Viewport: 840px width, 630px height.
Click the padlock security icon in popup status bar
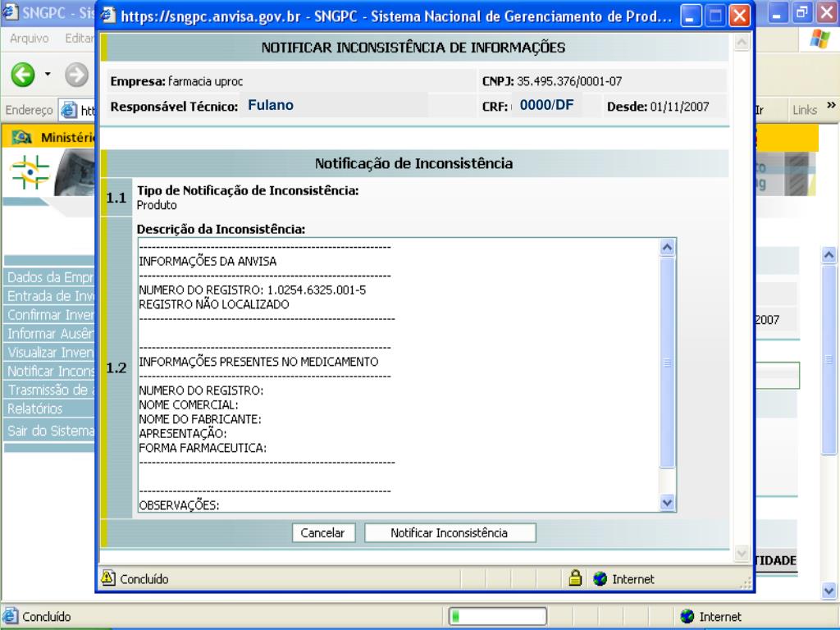(575, 578)
